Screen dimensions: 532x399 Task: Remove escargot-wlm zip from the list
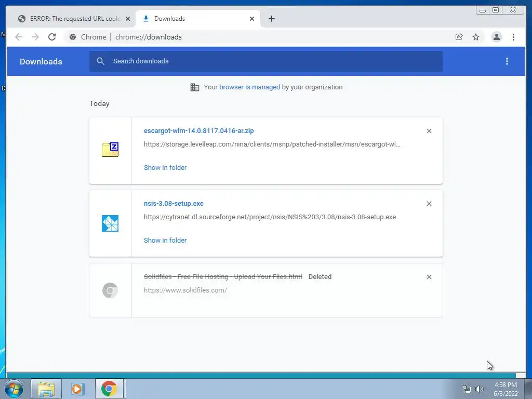pyautogui.click(x=429, y=131)
